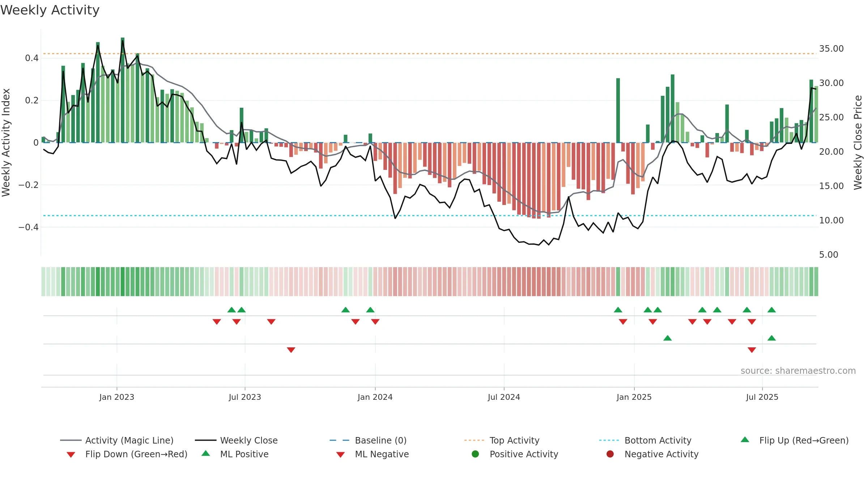Screen dimensions: 868x488
Task: Toggle the Flip Up (Red→Green) legend entry
Action: (795, 440)
